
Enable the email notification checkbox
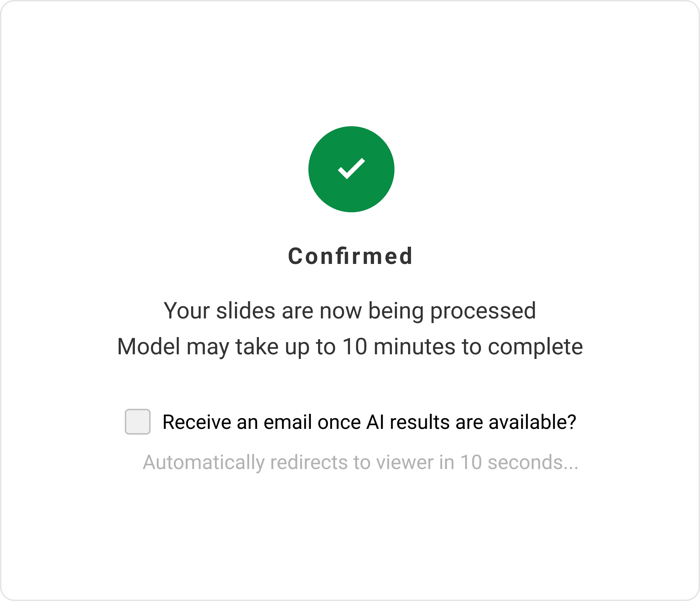[138, 422]
